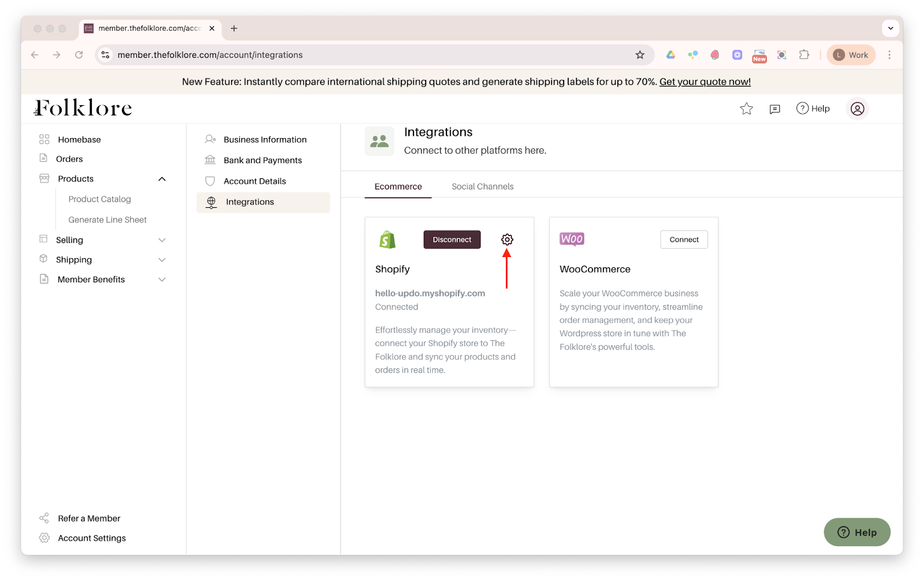Open Bank and Payments settings
Image resolution: width=924 pixels, height=581 pixels.
262,161
